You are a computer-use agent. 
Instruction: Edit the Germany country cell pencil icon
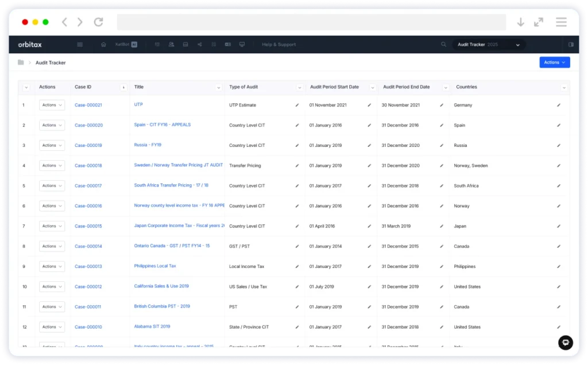coord(559,105)
